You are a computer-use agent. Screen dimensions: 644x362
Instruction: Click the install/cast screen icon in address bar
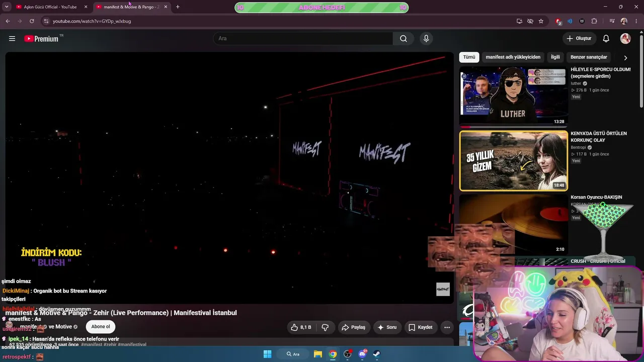coord(519,21)
